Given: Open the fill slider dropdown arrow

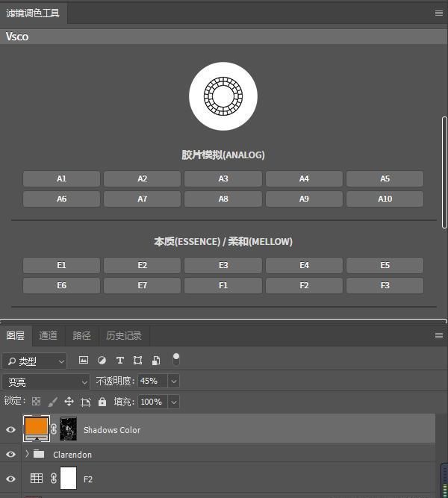Looking at the screenshot, I should [174, 402].
